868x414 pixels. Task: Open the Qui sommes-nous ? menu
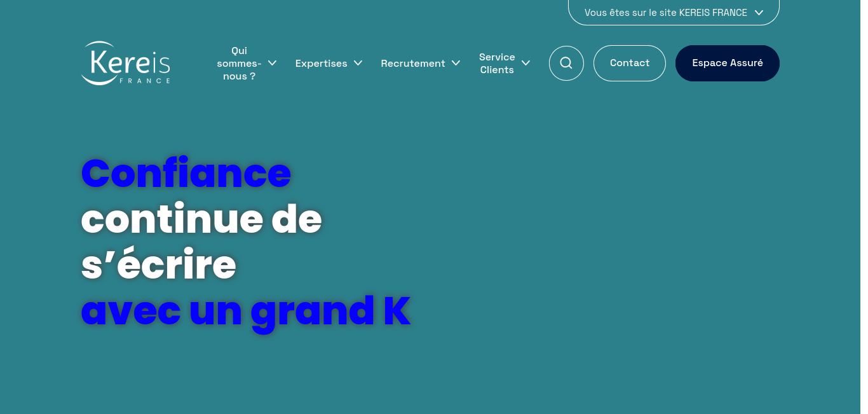tap(239, 63)
